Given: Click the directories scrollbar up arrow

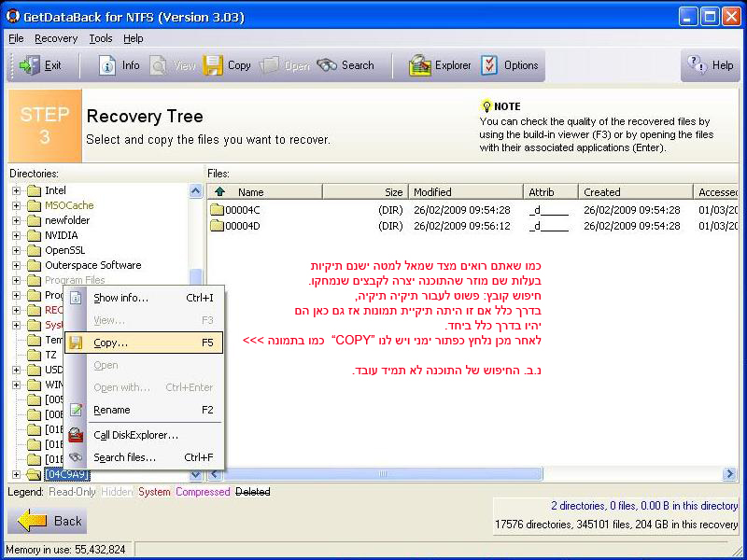Looking at the screenshot, I should pyautogui.click(x=196, y=191).
